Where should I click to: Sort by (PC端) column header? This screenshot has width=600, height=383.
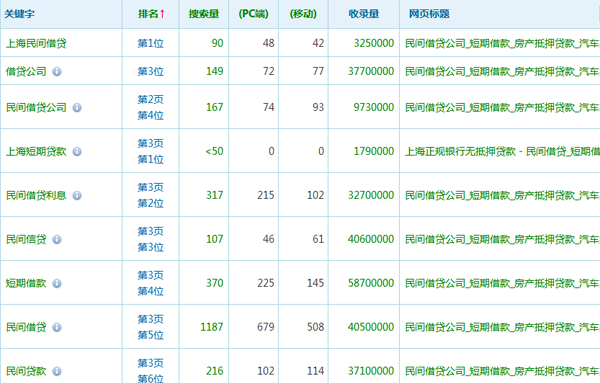[x=253, y=14]
